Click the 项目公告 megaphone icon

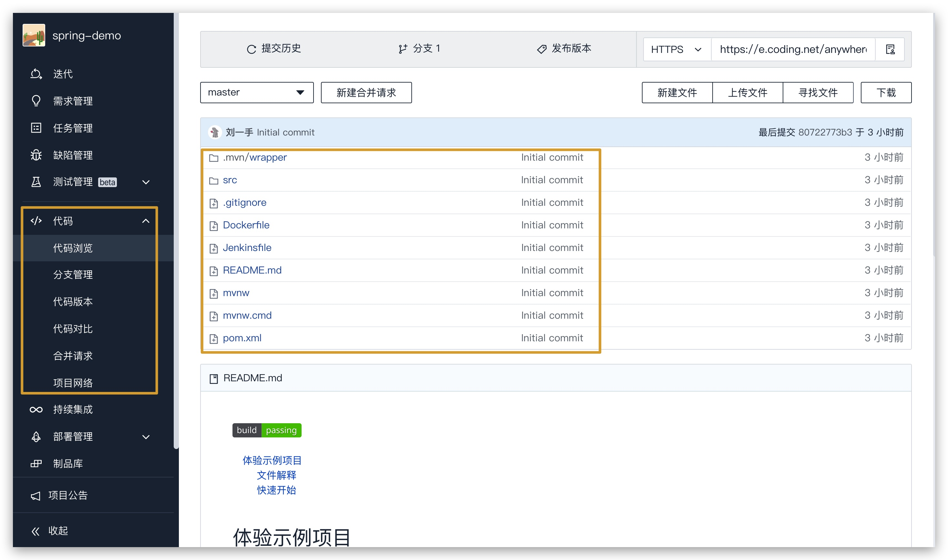tap(36, 495)
